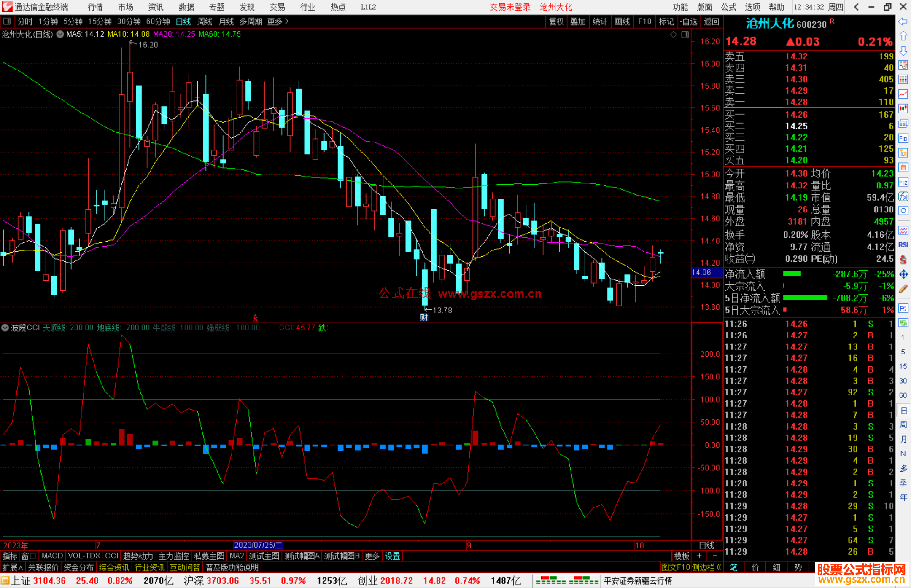Click the four-way move arrows icon
Image resolution: width=911 pixels, height=588 pixels.
click(x=903, y=274)
